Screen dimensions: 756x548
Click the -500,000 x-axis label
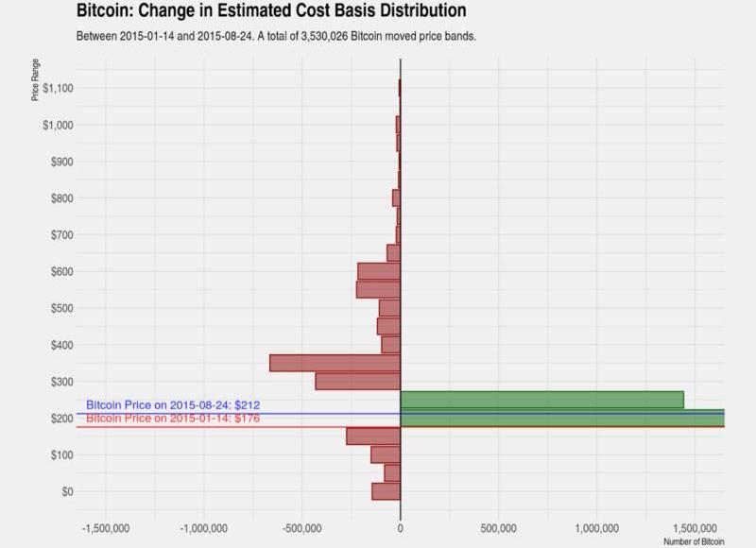pyautogui.click(x=302, y=528)
